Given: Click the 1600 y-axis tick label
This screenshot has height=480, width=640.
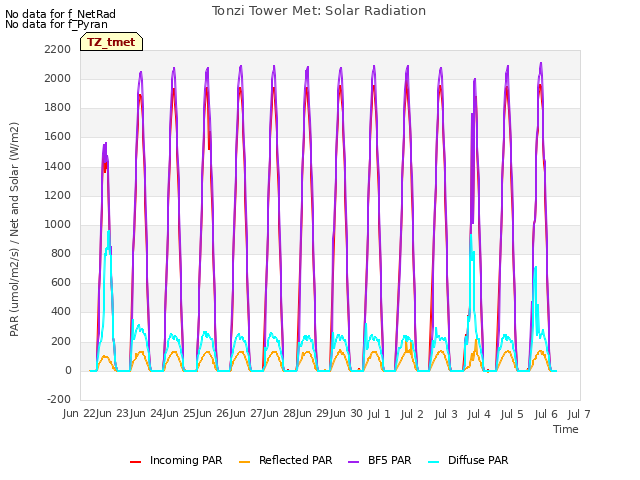Looking at the screenshot, I should (x=58, y=137).
